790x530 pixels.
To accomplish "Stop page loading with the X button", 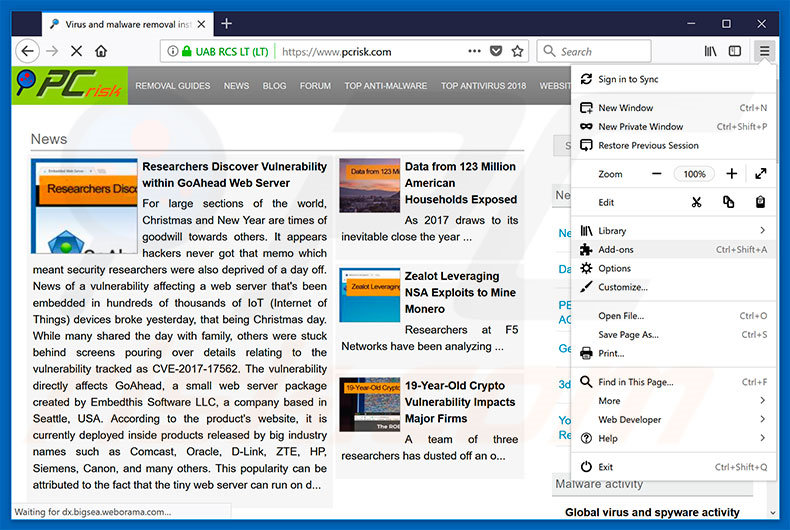I will tap(77, 51).
